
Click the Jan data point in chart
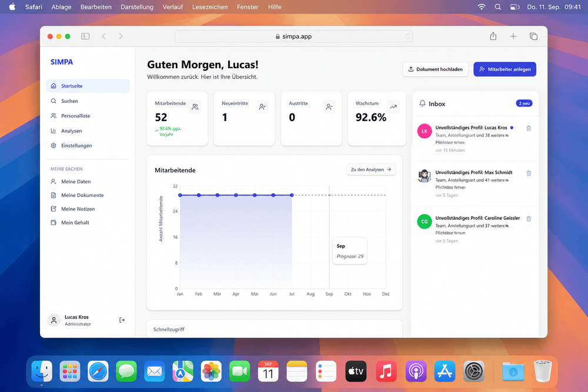[x=180, y=195]
